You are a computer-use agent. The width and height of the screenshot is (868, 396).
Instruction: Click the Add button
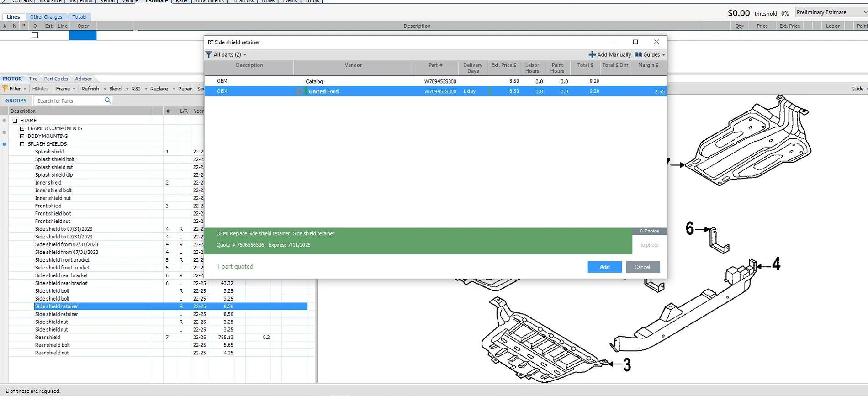click(604, 267)
